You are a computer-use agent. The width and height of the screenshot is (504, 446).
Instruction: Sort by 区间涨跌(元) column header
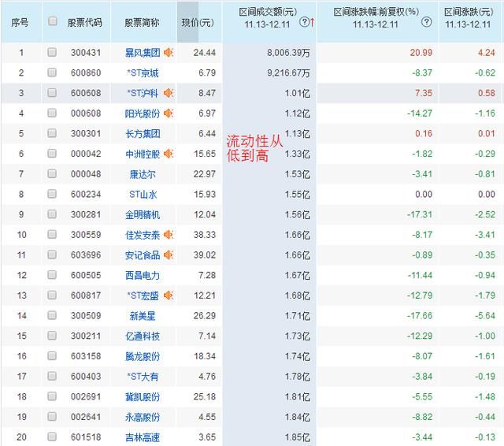(x=469, y=13)
